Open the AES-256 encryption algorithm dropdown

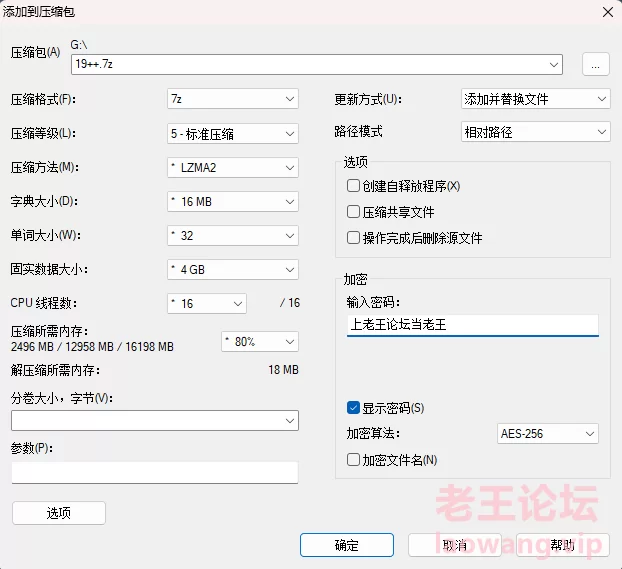point(547,434)
